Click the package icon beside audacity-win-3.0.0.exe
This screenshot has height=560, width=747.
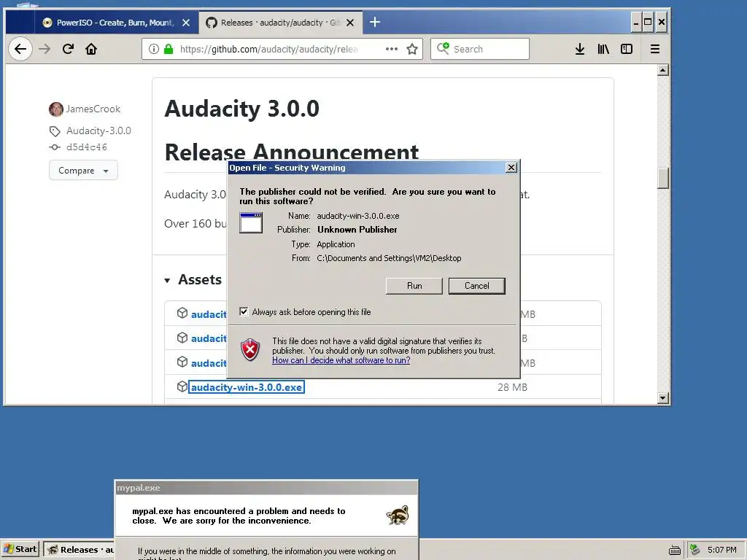pos(182,386)
